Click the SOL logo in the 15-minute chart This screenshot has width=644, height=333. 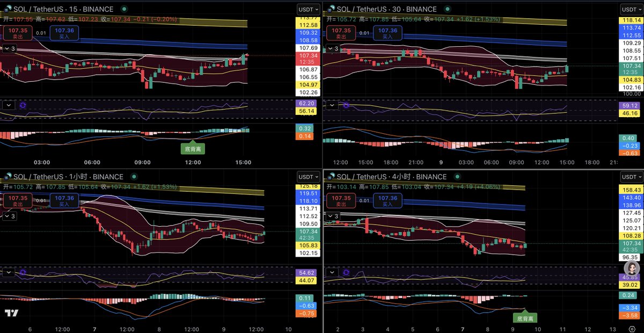click(x=8, y=9)
